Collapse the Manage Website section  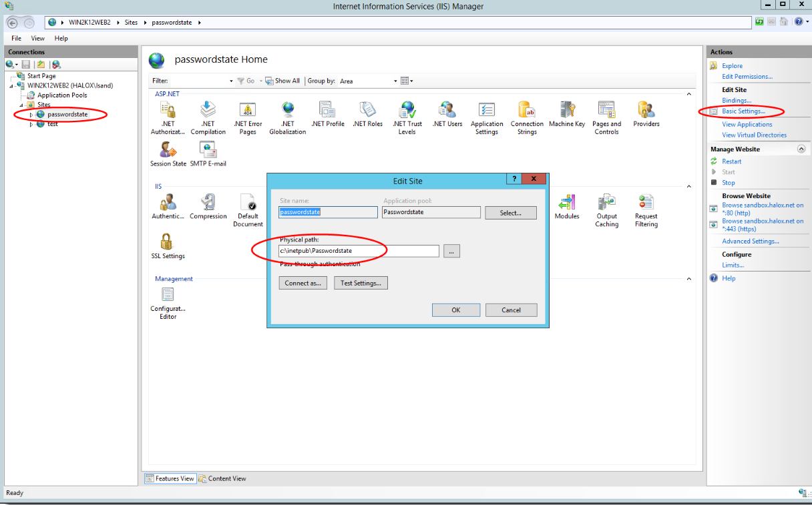(801, 149)
